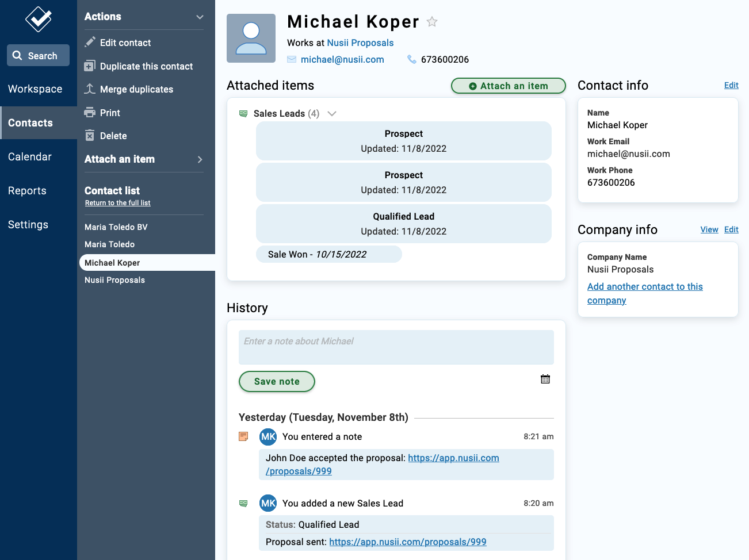Click the Delete trash icon
This screenshot has height=560, width=749.
[90, 136]
